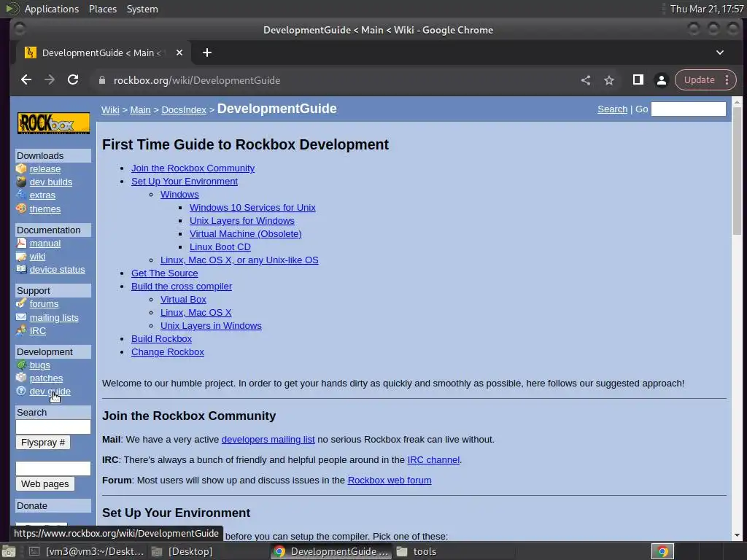
Task: Click the Change Rockbox link
Action: pyautogui.click(x=168, y=352)
